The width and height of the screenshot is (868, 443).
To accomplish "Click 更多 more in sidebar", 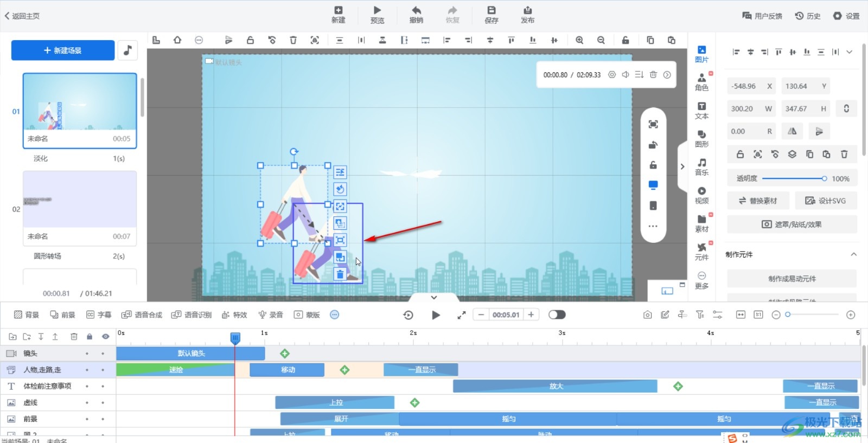I will [x=701, y=280].
